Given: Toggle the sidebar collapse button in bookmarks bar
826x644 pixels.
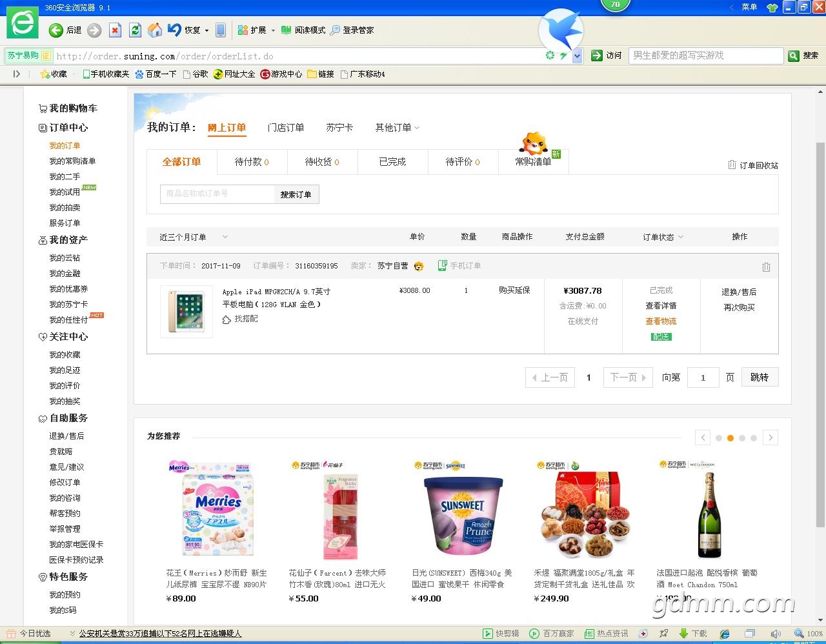Looking at the screenshot, I should click(17, 74).
